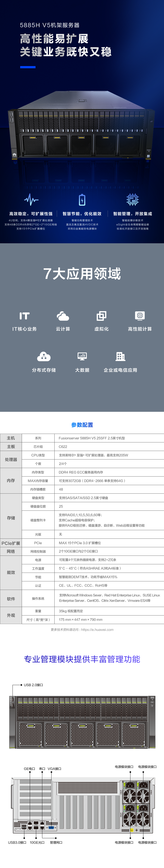The height and width of the screenshot is (868, 164).
Task: Click the 网络控制器 parameter label
Action: [x=38, y=551]
